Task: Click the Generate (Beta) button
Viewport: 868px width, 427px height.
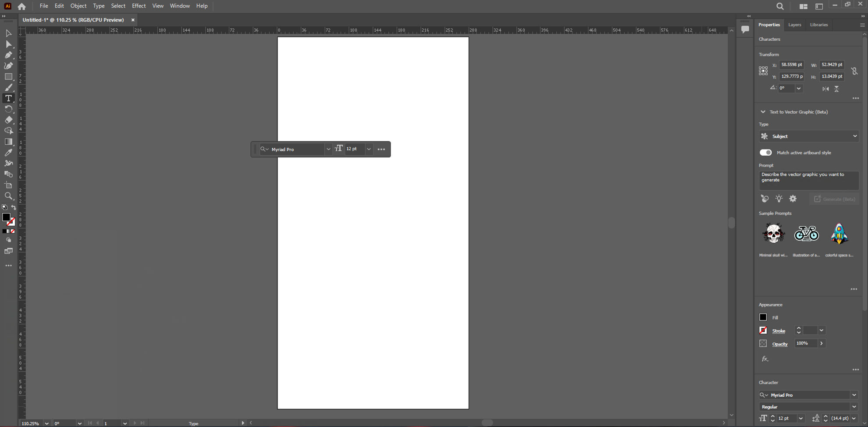Action: (x=834, y=199)
